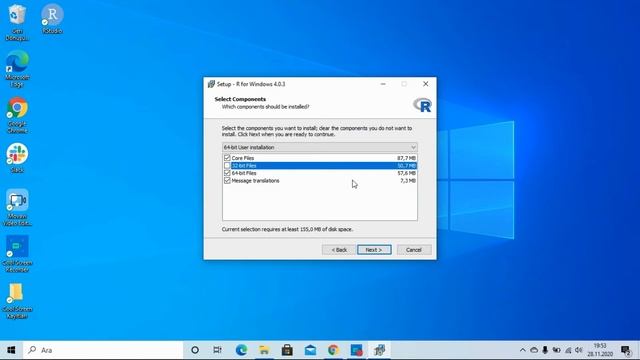The image size is (640, 360).
Task: Open the Recycle Bin desktop icon
Action: click(x=17, y=22)
